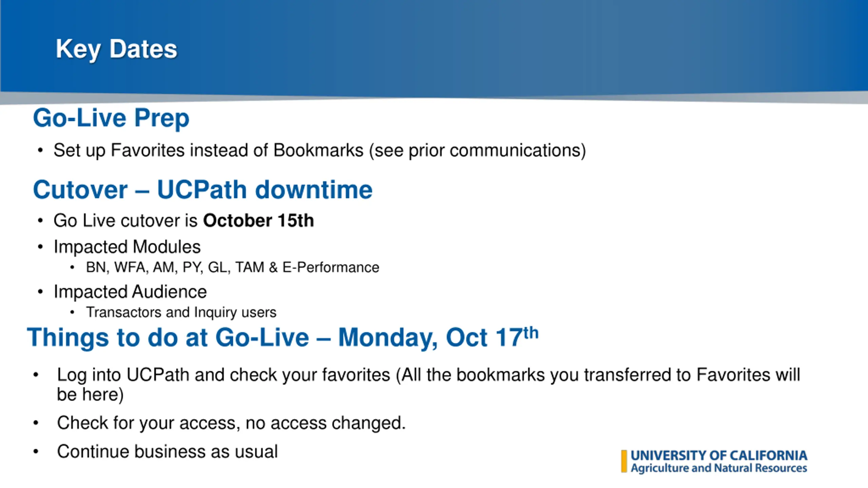Image resolution: width=868 pixels, height=488 pixels.
Task: Click the Impacted Audience bullet
Action: tap(130, 292)
